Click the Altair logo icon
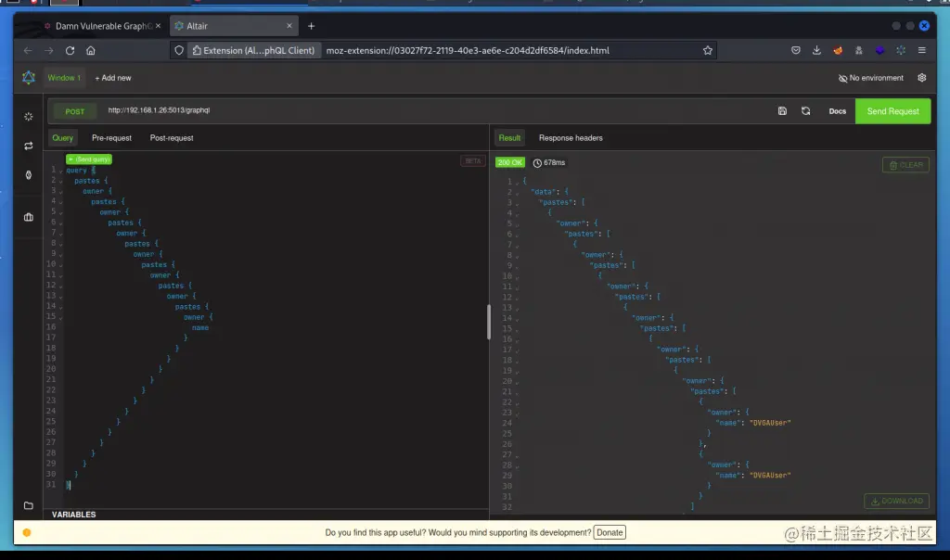The height and width of the screenshot is (560, 950). [29, 78]
